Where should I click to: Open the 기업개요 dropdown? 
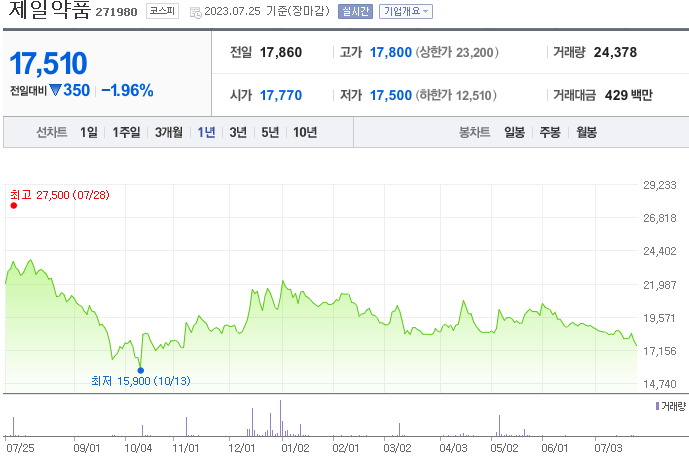coord(406,11)
